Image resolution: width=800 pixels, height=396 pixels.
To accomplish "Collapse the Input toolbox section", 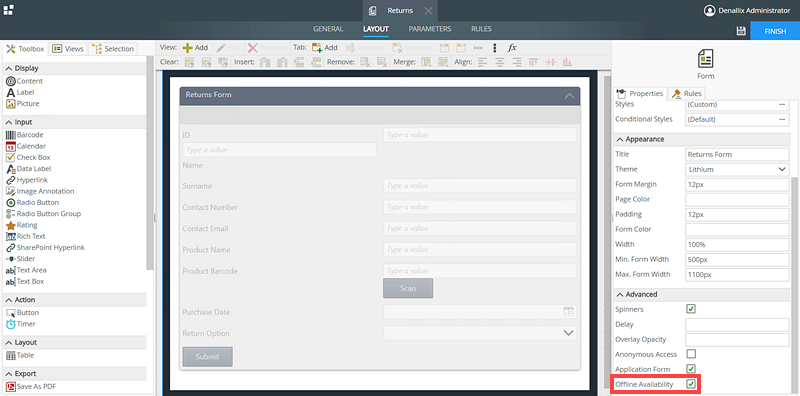I will click(x=8, y=122).
